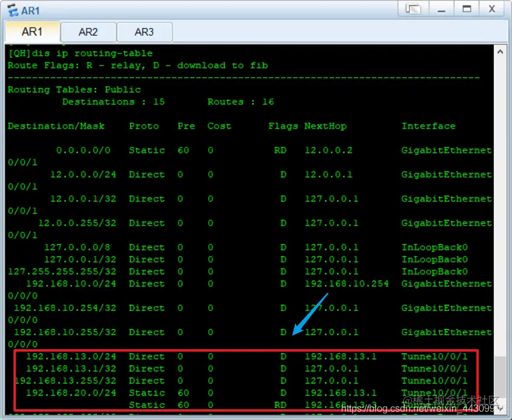Click 'Routes : 16' text
The height and width of the screenshot is (420, 512).
pos(241,102)
